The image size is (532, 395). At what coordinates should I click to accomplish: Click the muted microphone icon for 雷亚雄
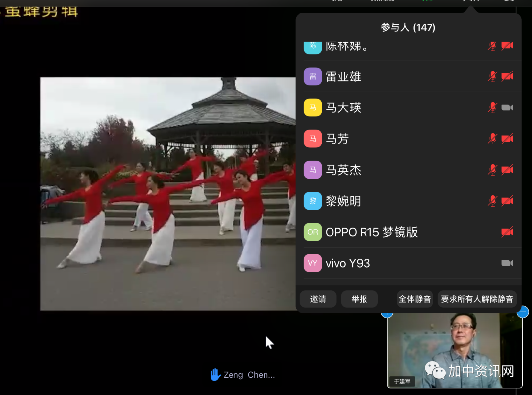[492, 76]
